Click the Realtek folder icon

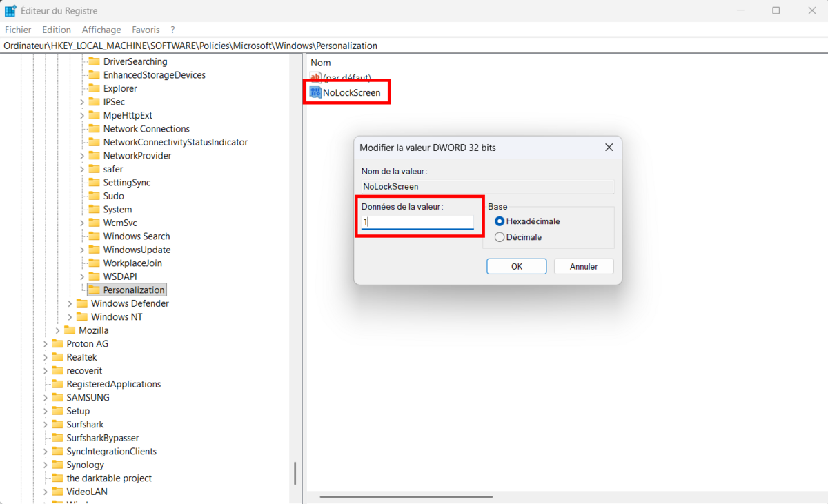tap(57, 357)
